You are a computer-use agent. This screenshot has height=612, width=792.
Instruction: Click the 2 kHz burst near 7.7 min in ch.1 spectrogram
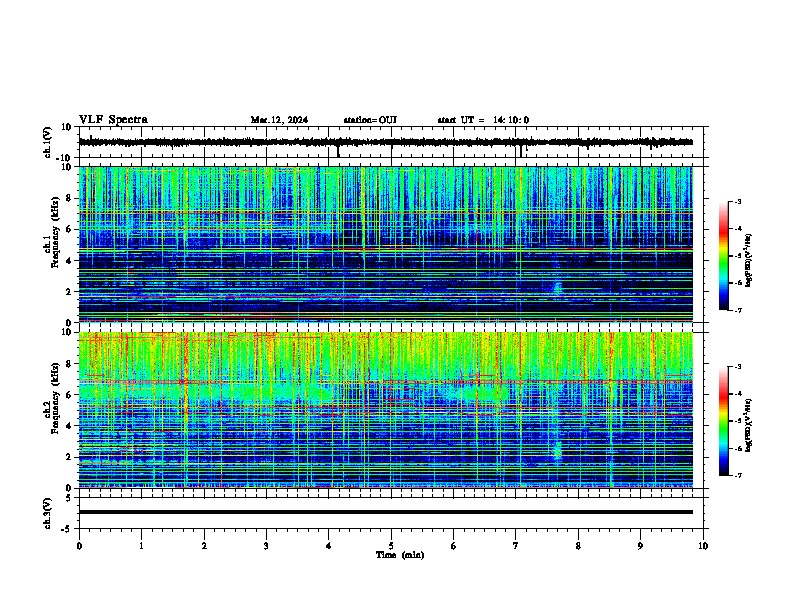pos(557,288)
